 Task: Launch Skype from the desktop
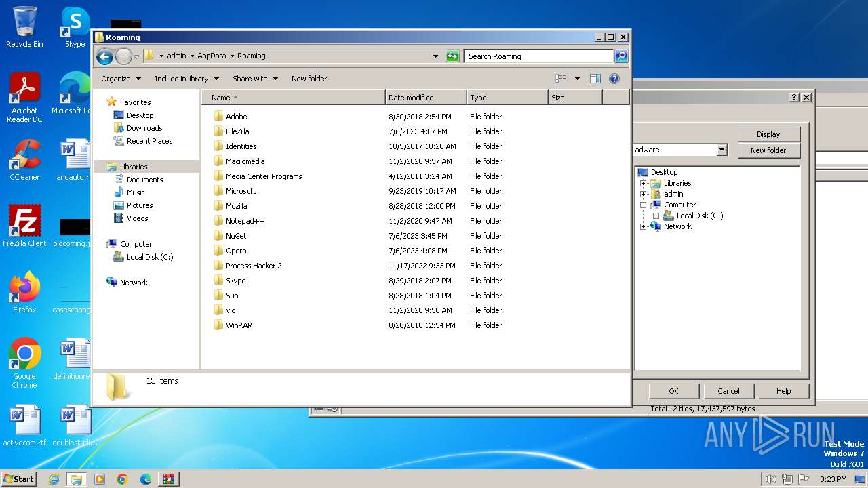click(75, 27)
